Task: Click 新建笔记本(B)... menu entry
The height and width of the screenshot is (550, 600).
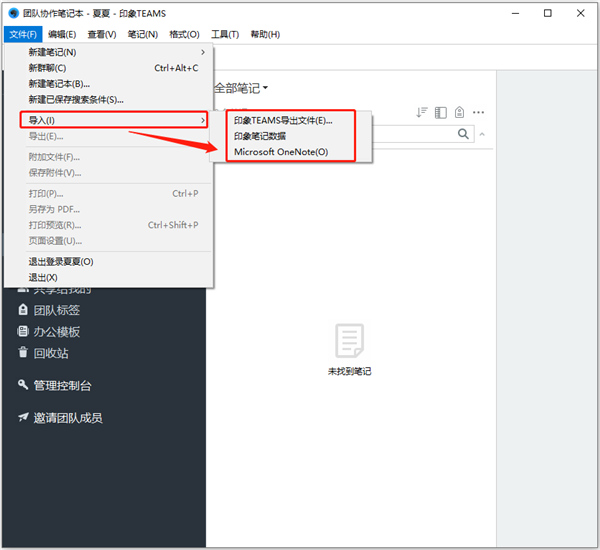Action: coord(59,84)
